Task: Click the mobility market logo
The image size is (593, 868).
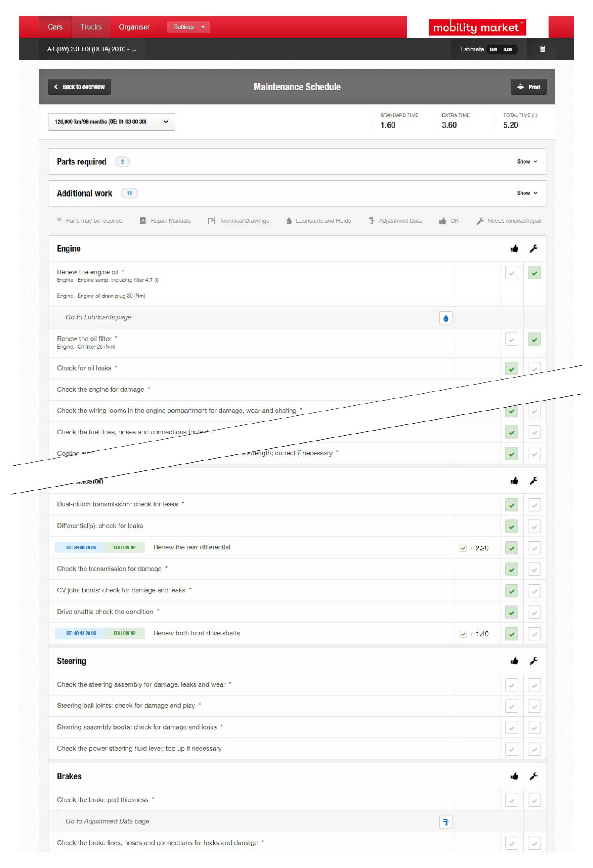Action: coord(477,27)
